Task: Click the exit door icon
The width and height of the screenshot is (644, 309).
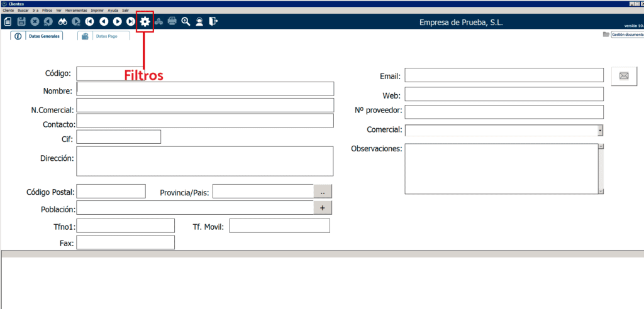Action: [213, 21]
